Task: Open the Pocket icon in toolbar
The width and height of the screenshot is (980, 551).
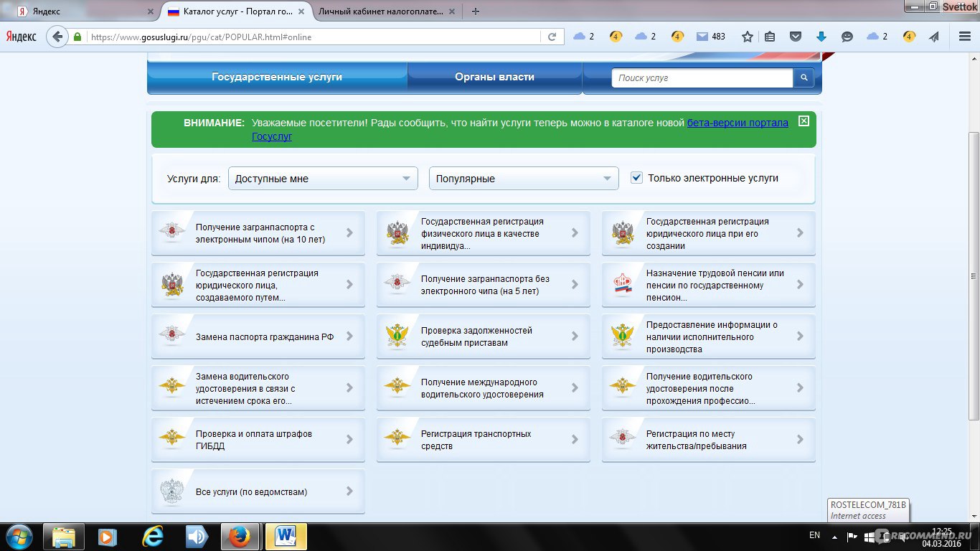Action: pyautogui.click(x=796, y=37)
